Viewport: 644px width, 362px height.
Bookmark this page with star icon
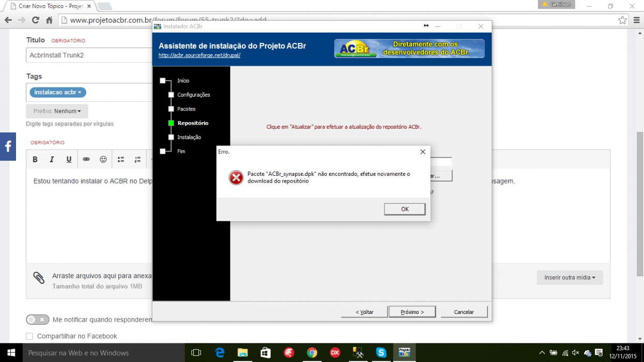[x=622, y=20]
